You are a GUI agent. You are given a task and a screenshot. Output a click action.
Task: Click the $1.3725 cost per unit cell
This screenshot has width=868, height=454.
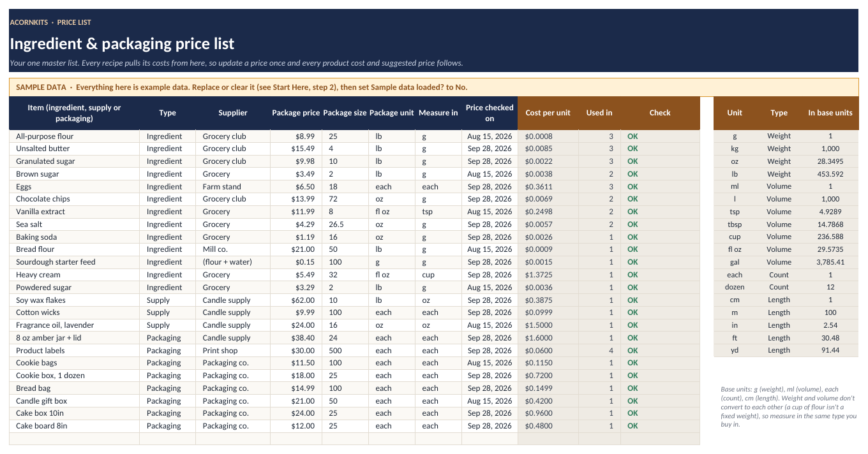548,275
